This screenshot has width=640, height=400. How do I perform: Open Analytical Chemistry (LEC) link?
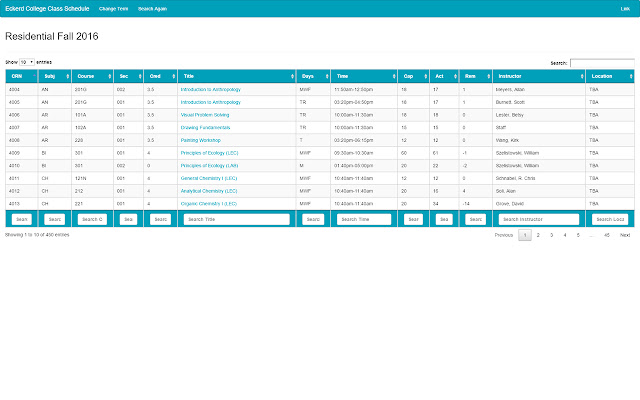coord(209,191)
